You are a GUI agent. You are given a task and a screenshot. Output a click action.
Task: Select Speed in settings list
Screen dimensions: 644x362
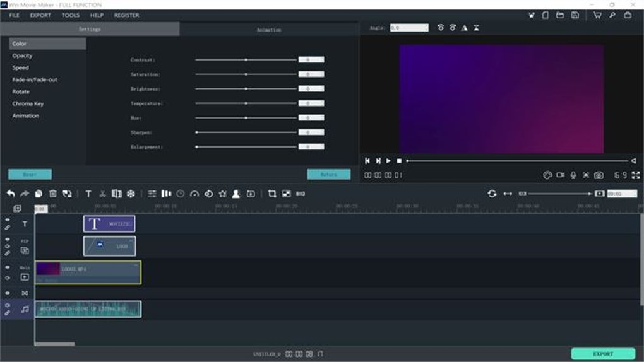click(21, 67)
